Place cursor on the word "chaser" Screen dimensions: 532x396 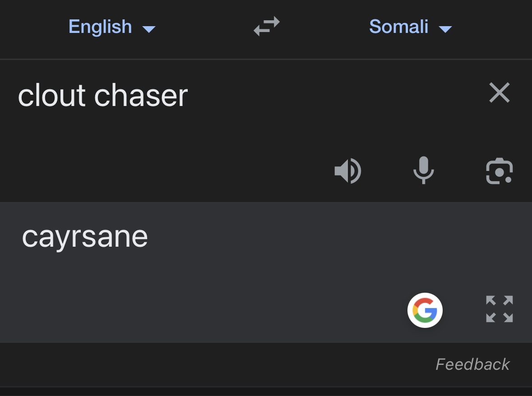[x=141, y=95]
